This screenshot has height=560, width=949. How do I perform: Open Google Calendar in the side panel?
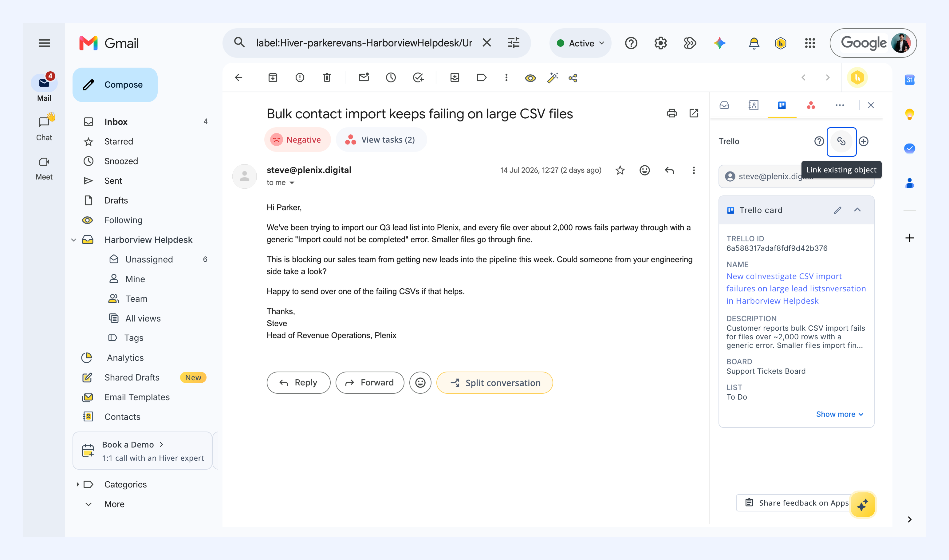coord(910,80)
